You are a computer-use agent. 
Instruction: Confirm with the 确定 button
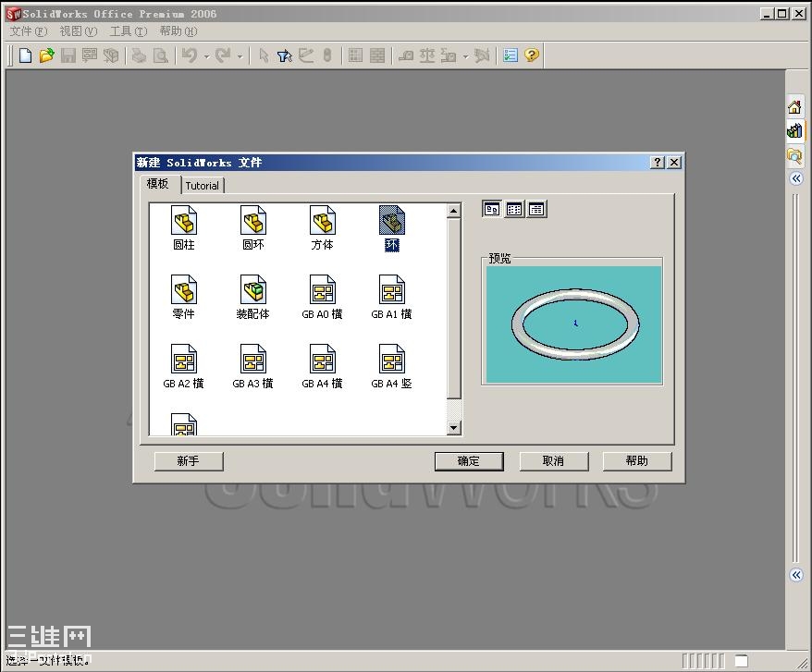[x=469, y=461]
